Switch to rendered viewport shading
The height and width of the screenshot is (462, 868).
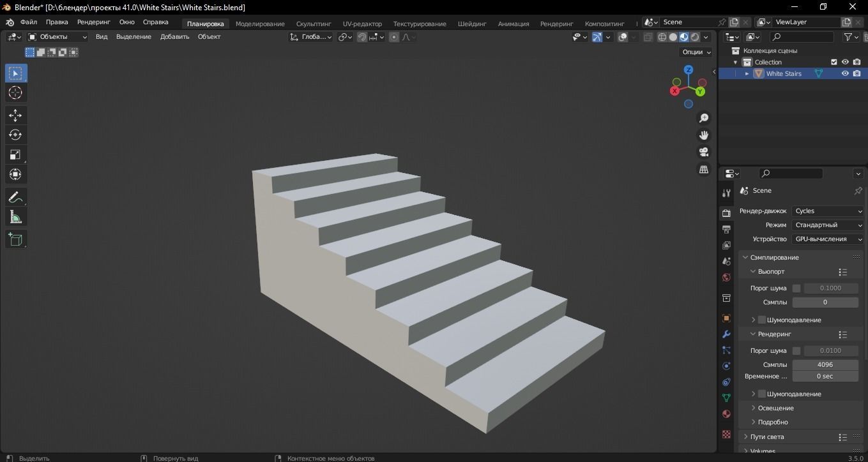pyautogui.click(x=695, y=37)
